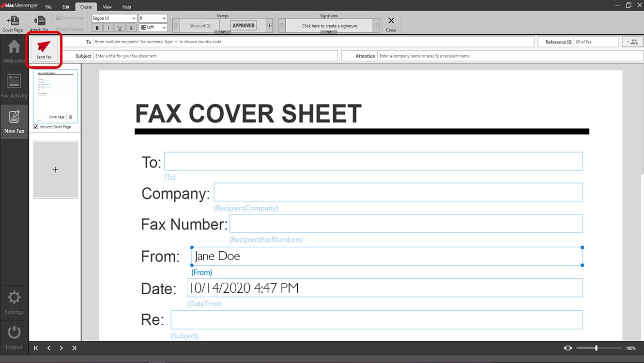This screenshot has height=363, width=644.
Task: Apply the APPROVED stamp
Action: coord(243,25)
